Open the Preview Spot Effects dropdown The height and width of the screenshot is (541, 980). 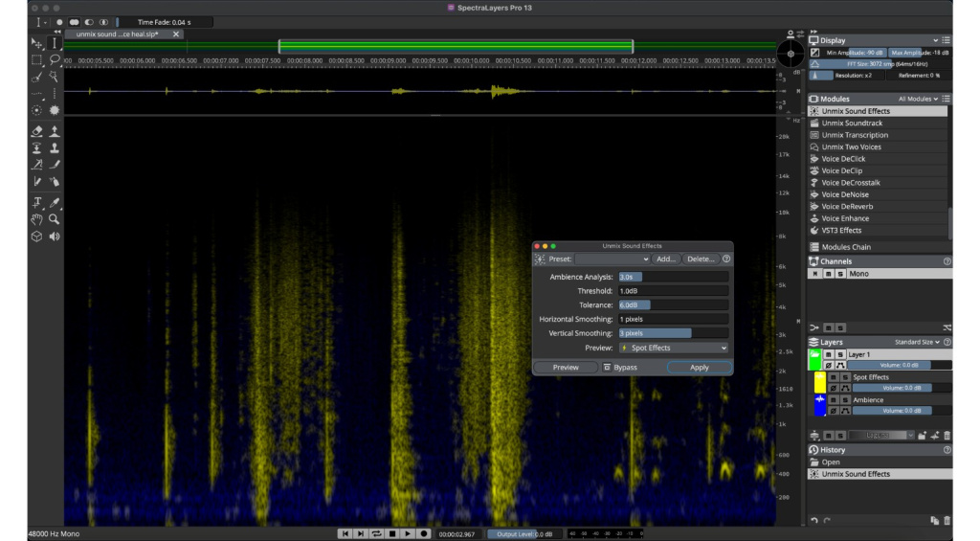[x=674, y=348]
